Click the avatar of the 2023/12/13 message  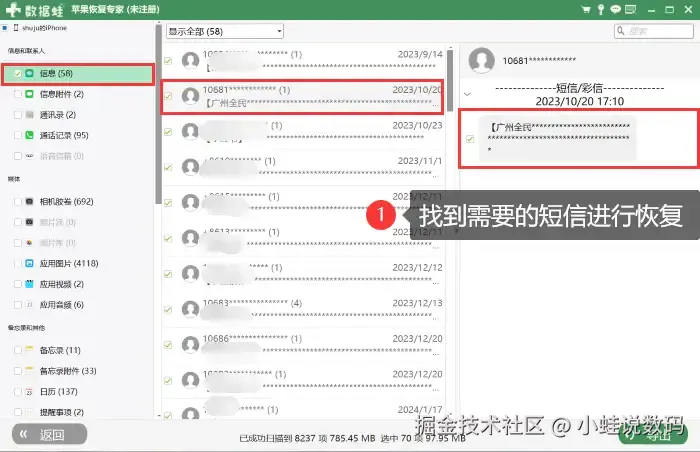[191, 309]
